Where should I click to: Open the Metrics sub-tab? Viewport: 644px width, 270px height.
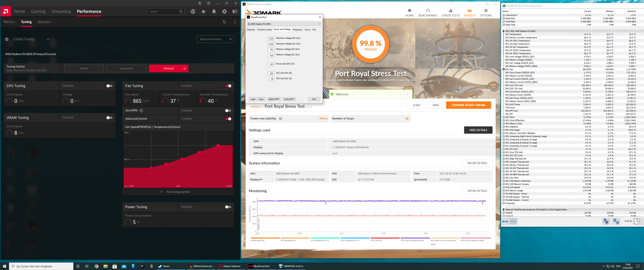pos(9,22)
